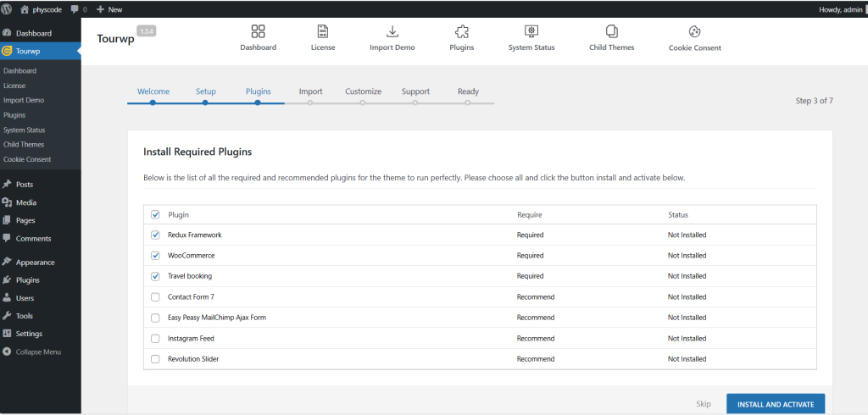Click the Posts pin icon
Screen dimensions: 868x415
(x=7, y=185)
